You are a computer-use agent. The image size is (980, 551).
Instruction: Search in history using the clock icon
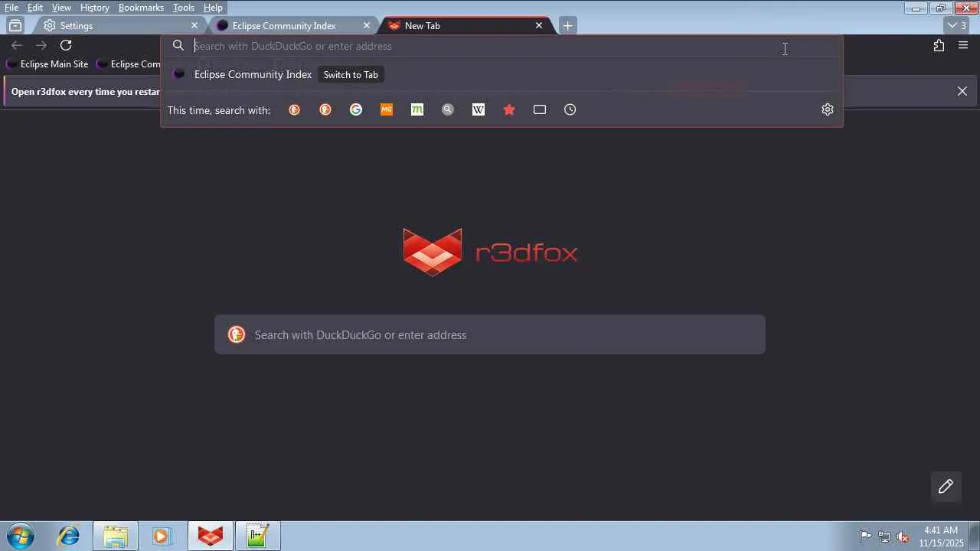[570, 109]
